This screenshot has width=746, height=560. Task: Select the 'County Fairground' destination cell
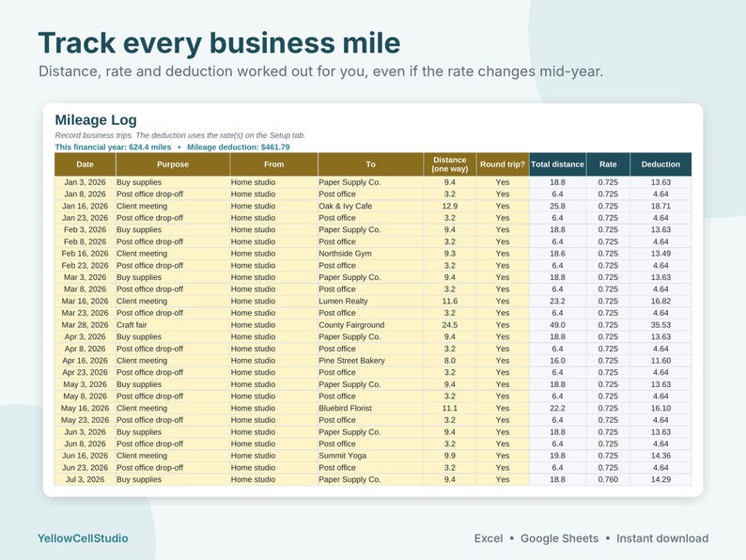[370, 325]
